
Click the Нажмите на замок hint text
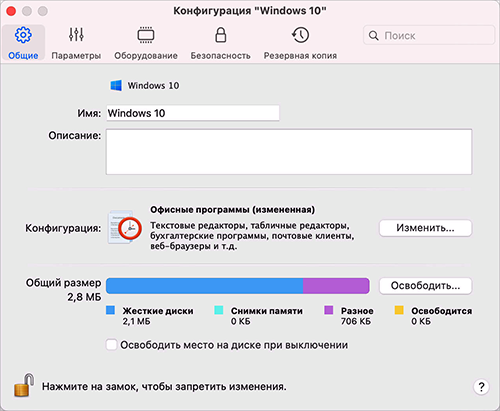tap(164, 387)
